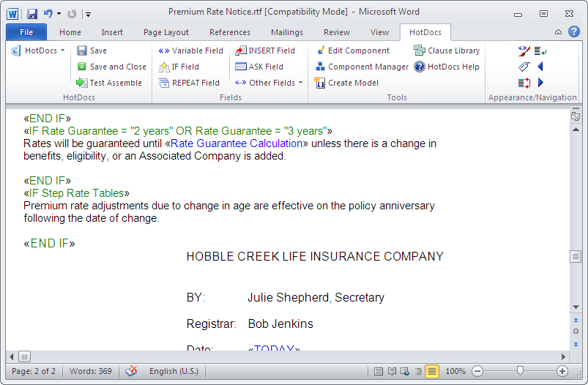The height and width of the screenshot is (385, 588).
Task: Click the English (U.S.) language indicator
Action: coord(174,371)
